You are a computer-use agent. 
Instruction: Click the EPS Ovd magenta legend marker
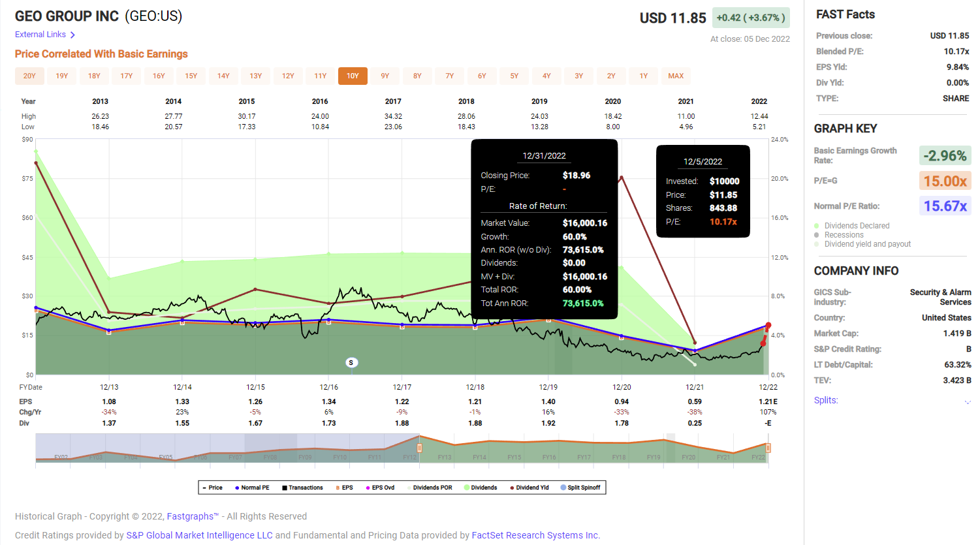(x=368, y=487)
